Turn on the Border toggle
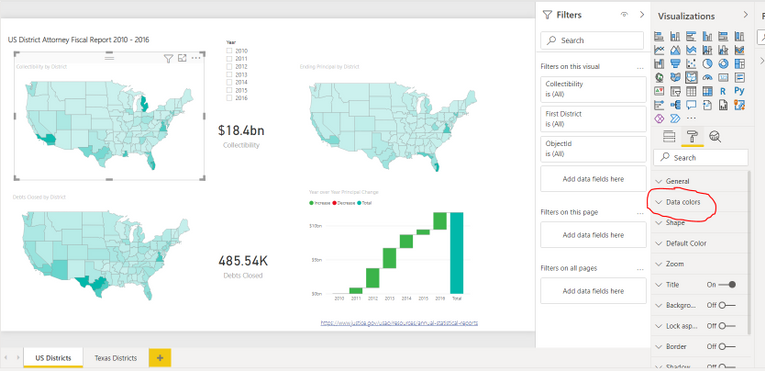Screen dimensions: 765x371 [x=727, y=347]
